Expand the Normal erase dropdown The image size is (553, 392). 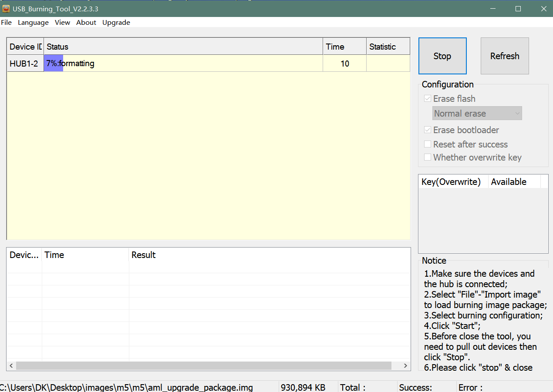click(477, 114)
